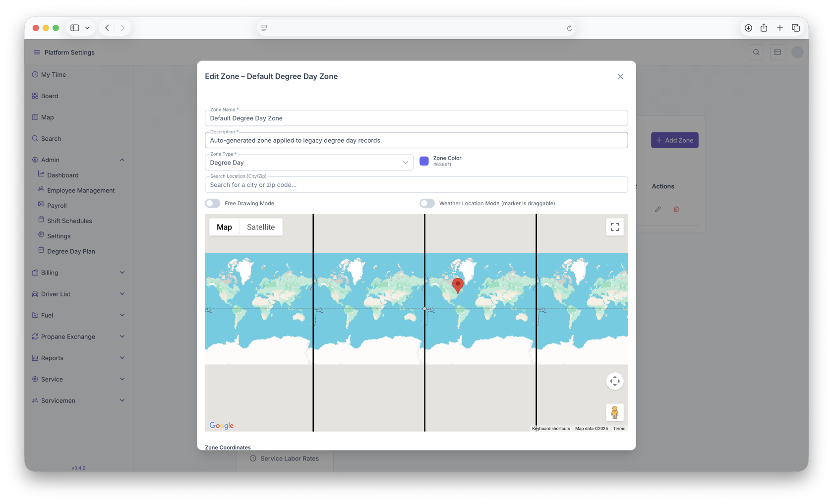The width and height of the screenshot is (833, 504).
Task: Toggle fullscreen view on the map
Action: pos(615,227)
